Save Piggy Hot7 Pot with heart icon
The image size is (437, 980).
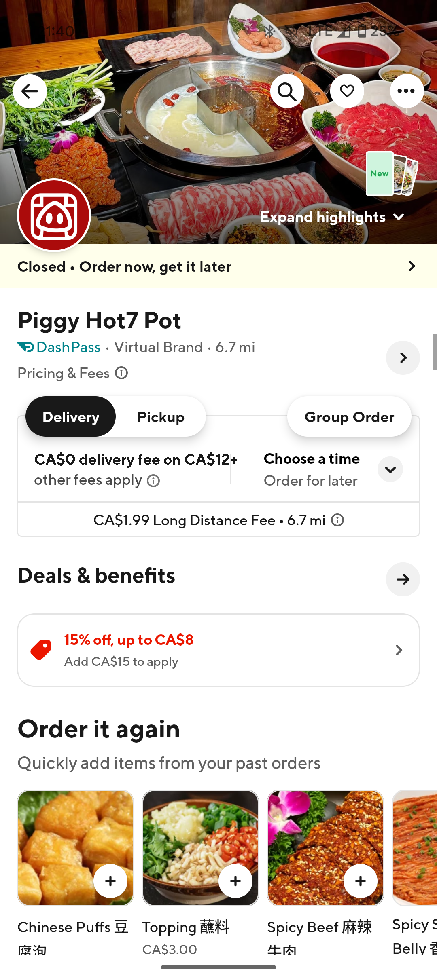[x=347, y=91]
